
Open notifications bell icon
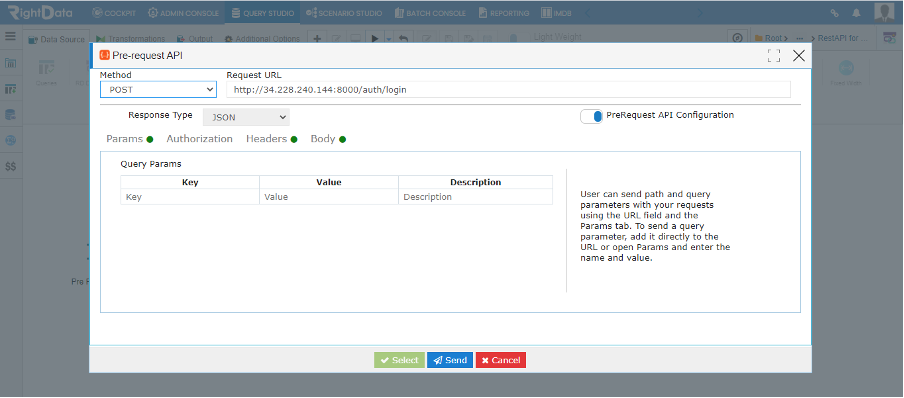click(857, 13)
